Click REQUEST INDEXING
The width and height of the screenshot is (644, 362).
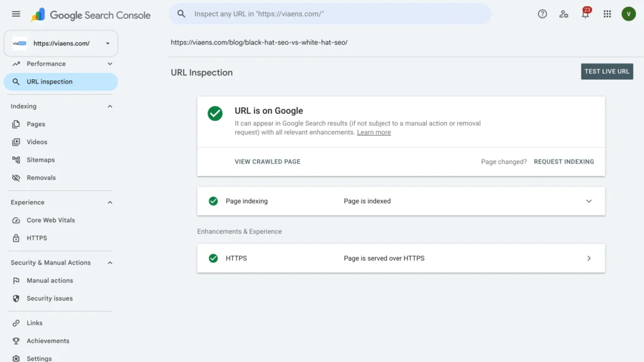(563, 162)
